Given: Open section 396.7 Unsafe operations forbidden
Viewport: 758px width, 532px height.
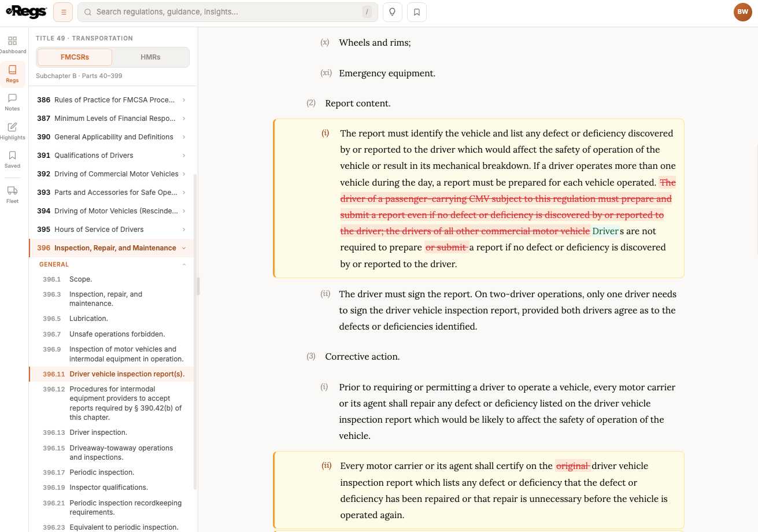Looking at the screenshot, I should [111, 334].
